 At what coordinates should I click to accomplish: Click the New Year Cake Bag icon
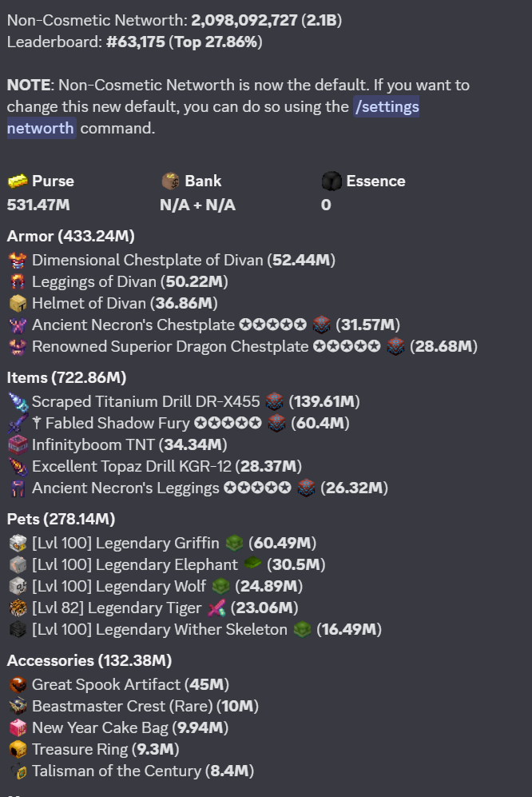pyautogui.click(x=18, y=728)
